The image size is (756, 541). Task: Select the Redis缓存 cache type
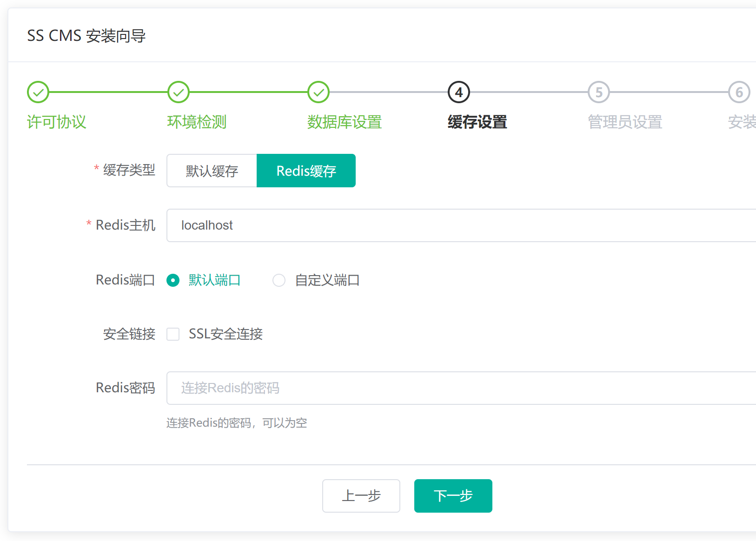click(x=306, y=171)
